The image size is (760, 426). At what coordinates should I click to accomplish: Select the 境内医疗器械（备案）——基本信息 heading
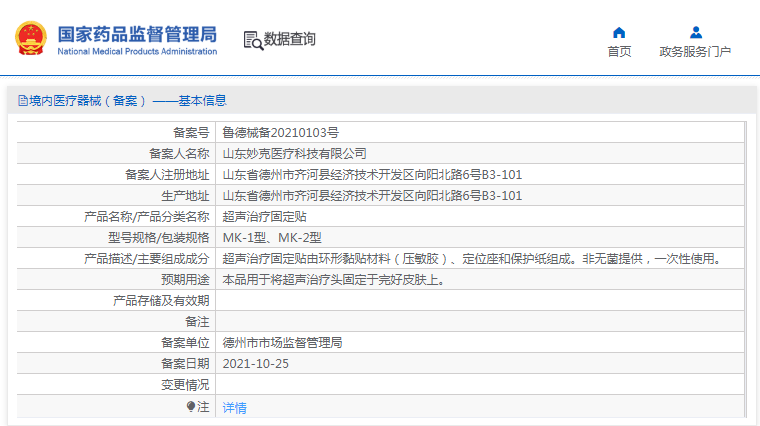coord(127,100)
